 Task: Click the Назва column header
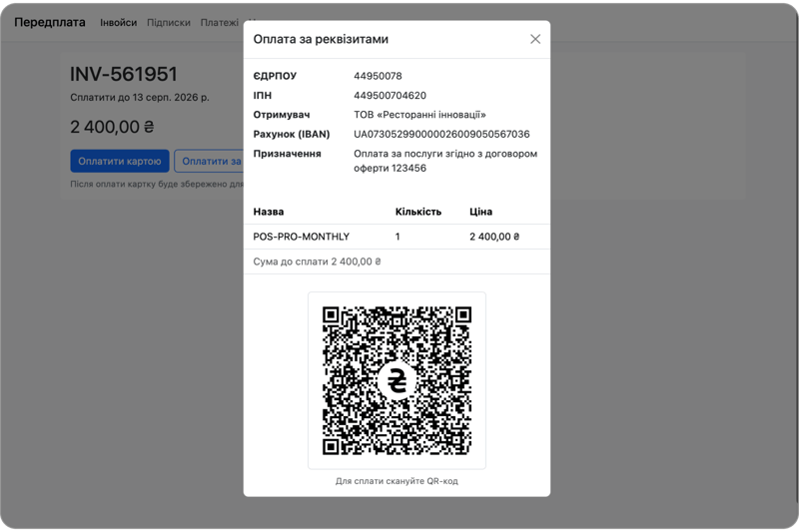tap(269, 212)
